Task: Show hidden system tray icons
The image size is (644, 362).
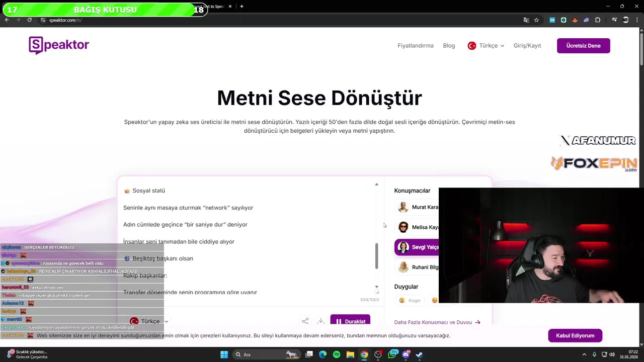Action: pyautogui.click(x=584, y=354)
